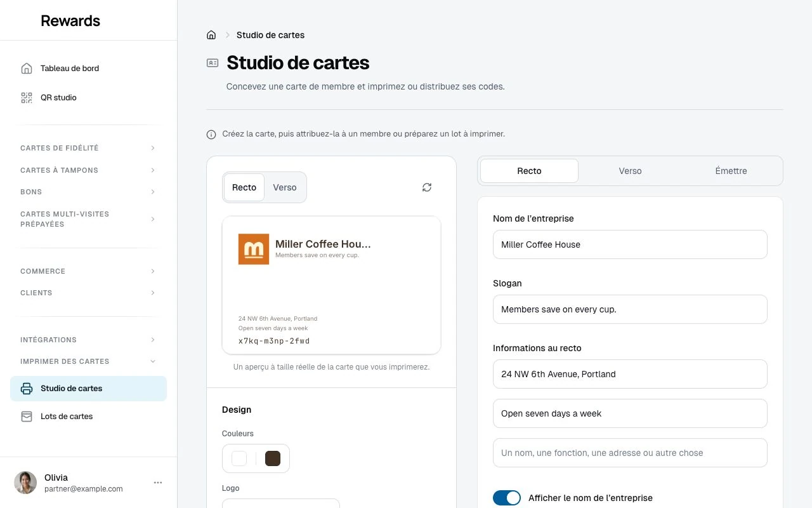Click Studio de cartes breadcrumb
This screenshot has height=508, width=812.
coord(270,35)
